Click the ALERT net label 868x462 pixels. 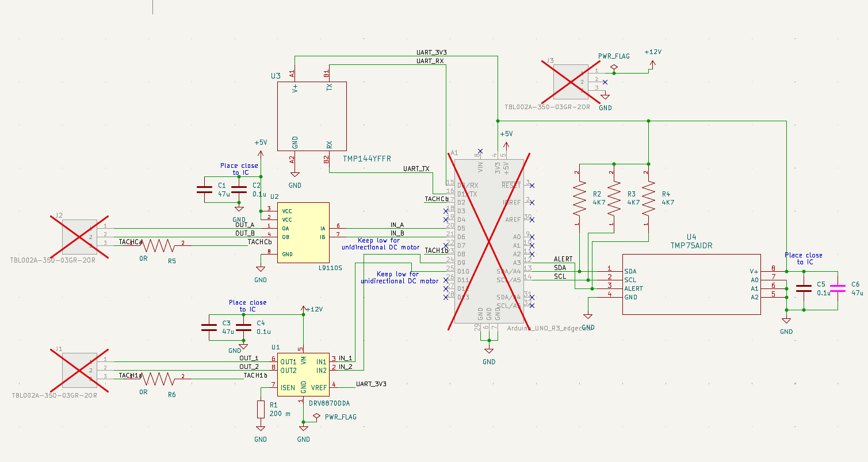(x=563, y=259)
